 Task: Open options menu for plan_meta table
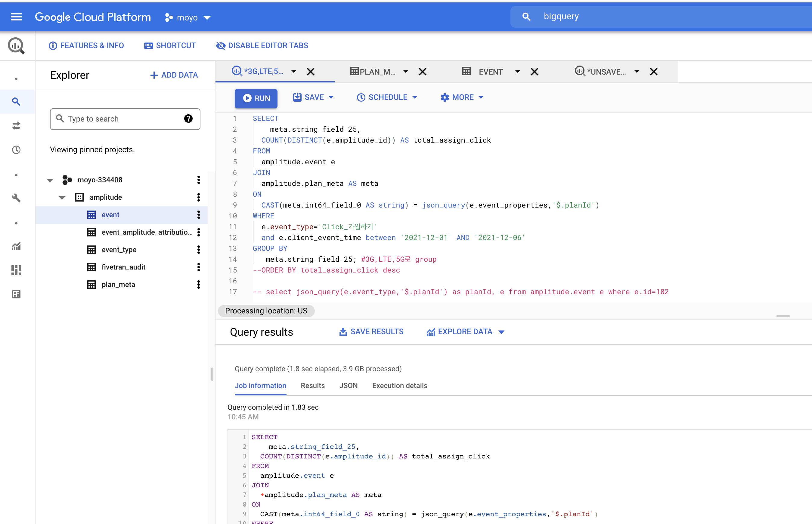coord(199,285)
